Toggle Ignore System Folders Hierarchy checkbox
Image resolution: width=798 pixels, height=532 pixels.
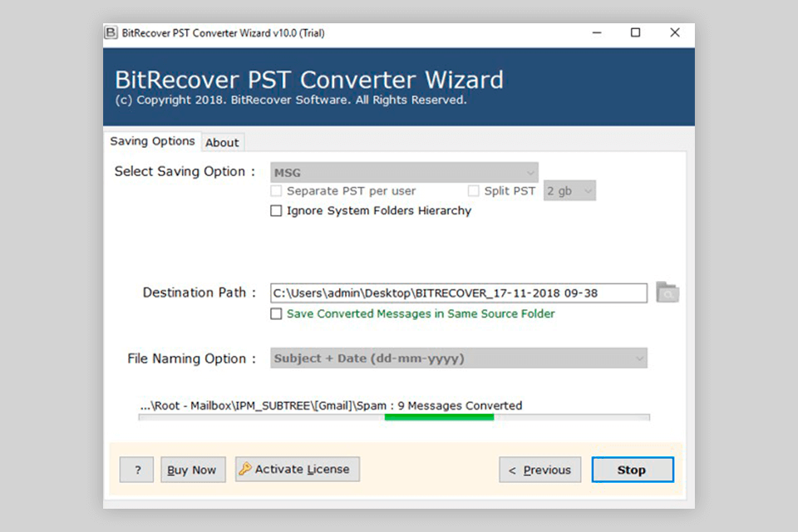(276, 211)
